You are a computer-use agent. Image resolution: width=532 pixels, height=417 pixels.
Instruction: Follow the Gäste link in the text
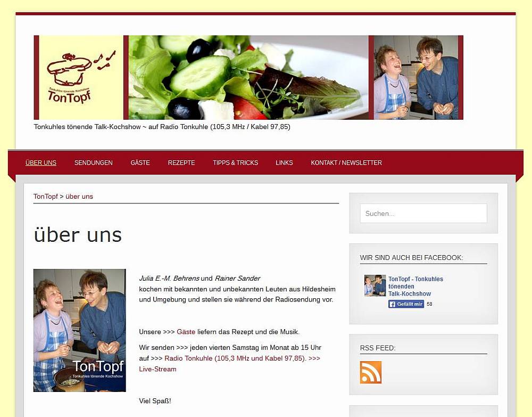pos(186,332)
